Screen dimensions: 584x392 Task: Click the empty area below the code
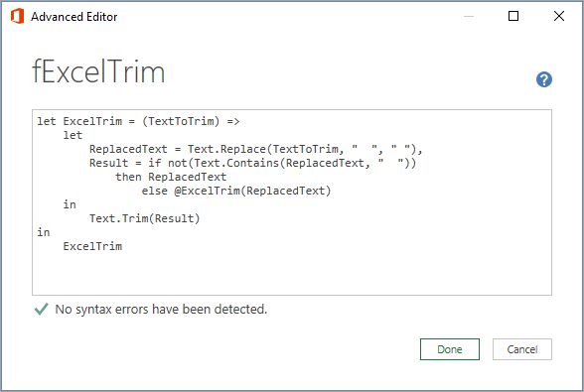[x=292, y=274]
